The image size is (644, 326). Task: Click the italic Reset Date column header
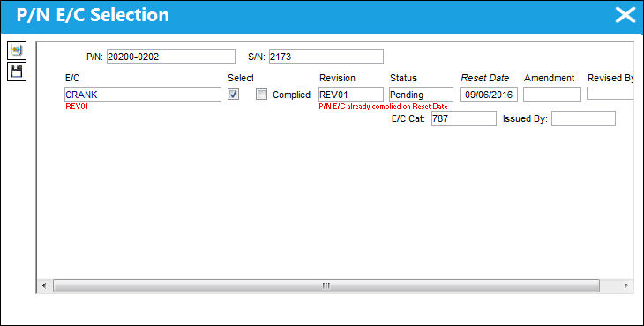tap(484, 78)
